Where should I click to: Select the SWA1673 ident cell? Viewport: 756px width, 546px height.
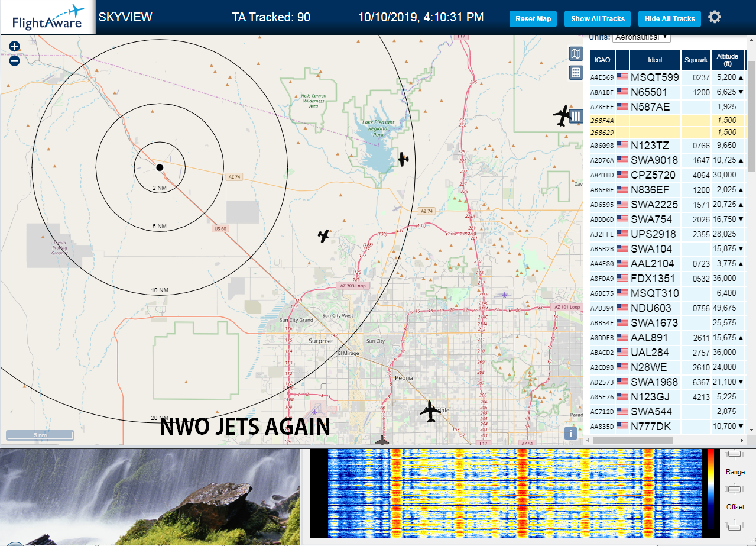coord(655,322)
